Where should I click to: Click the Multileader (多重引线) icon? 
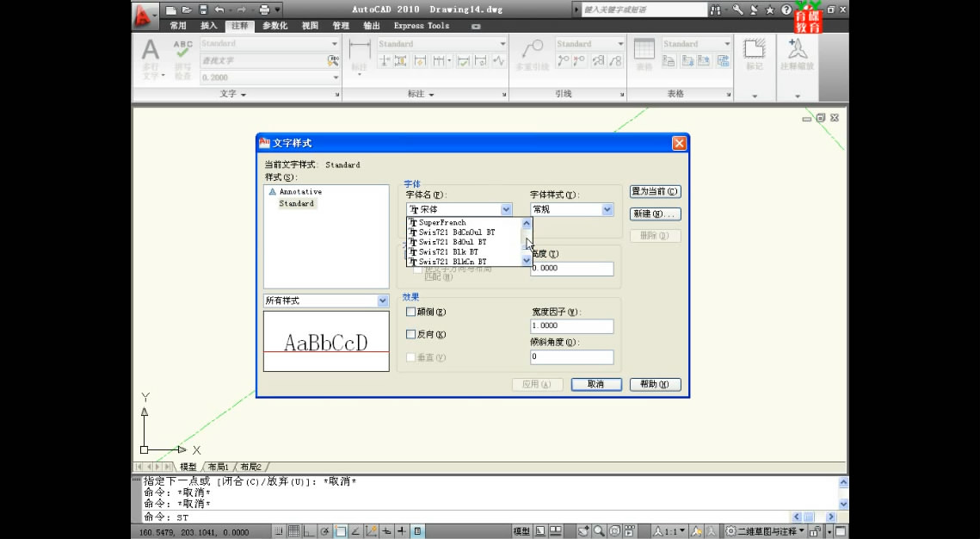pos(533,49)
